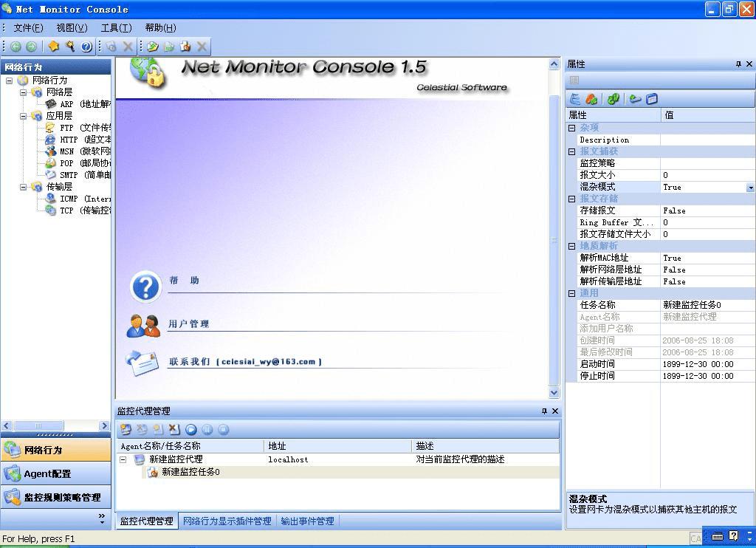Collapse the 新建监控代理 row in agent list

123,459
